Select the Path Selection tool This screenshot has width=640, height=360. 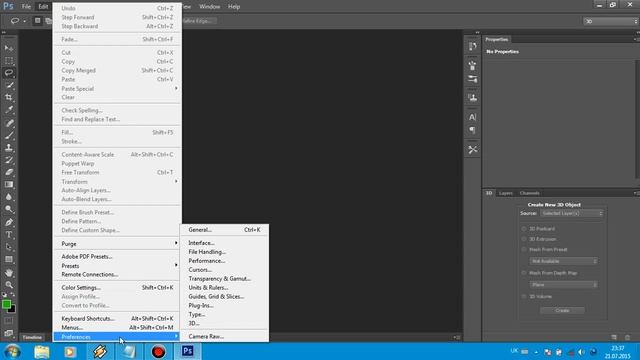(x=9, y=247)
